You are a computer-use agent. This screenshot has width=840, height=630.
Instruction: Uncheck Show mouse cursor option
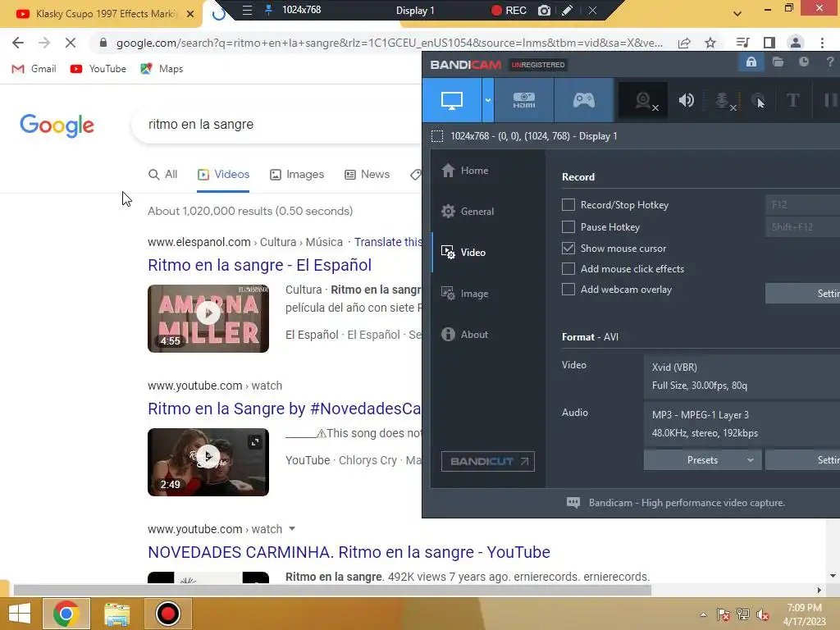[x=568, y=248]
